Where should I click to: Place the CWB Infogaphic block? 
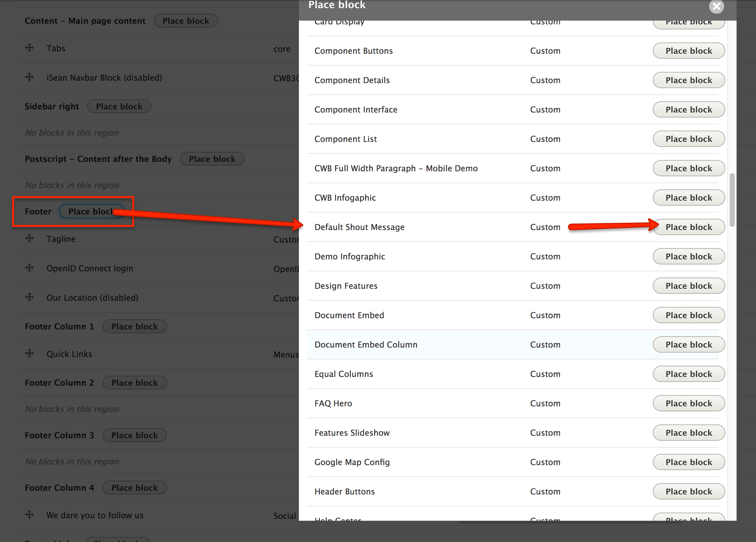pos(689,198)
